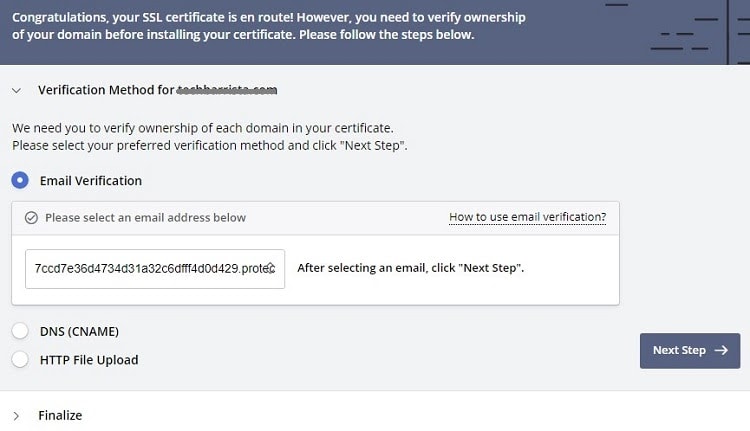The width and height of the screenshot is (750, 431).
Task: Click the DNS (CNAME) label text
Action: point(79,331)
